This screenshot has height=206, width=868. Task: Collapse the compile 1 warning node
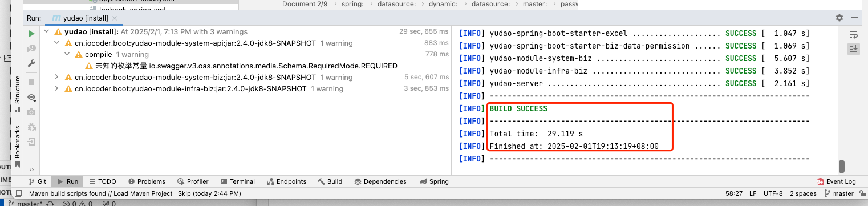(x=67, y=55)
